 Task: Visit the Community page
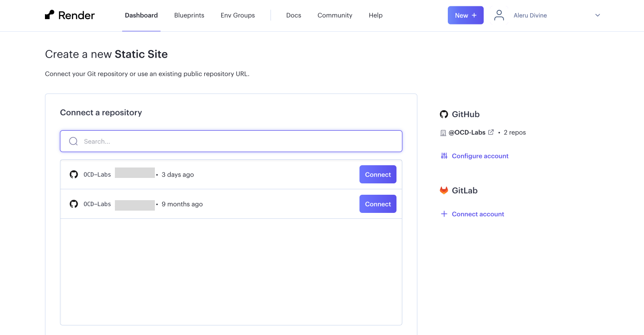point(335,15)
